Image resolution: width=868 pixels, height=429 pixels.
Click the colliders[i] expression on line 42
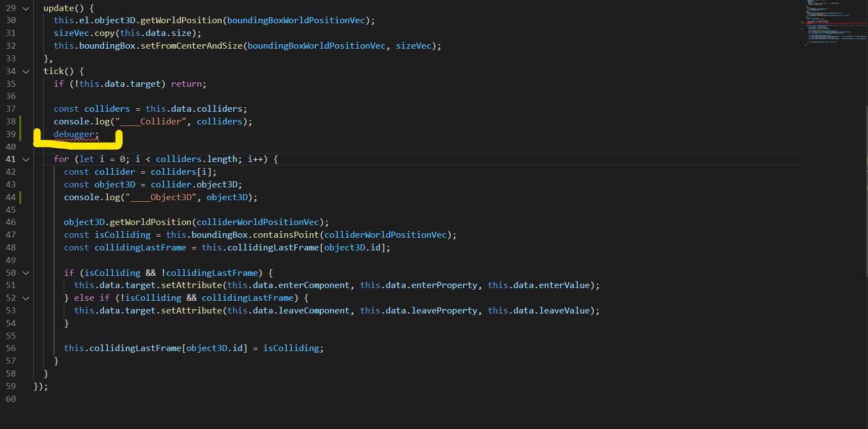(181, 172)
